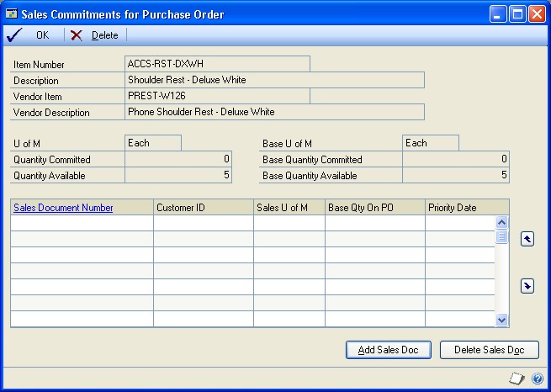Click the first row Sales Document Number cell
551x392 pixels.
click(x=82, y=223)
